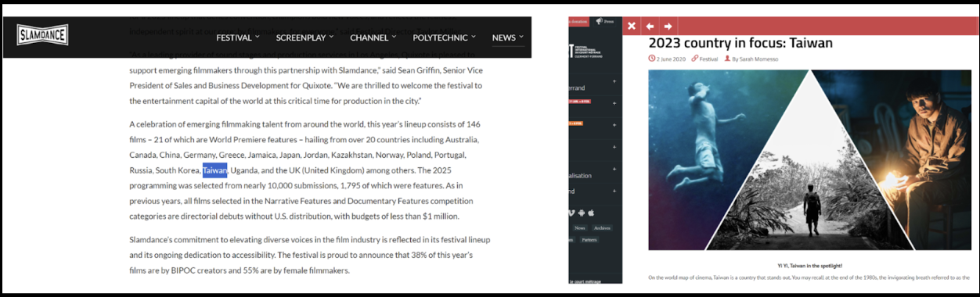Open the Festival dropdown menu in Slamdance nav
The image size is (980, 297).
pos(239,38)
